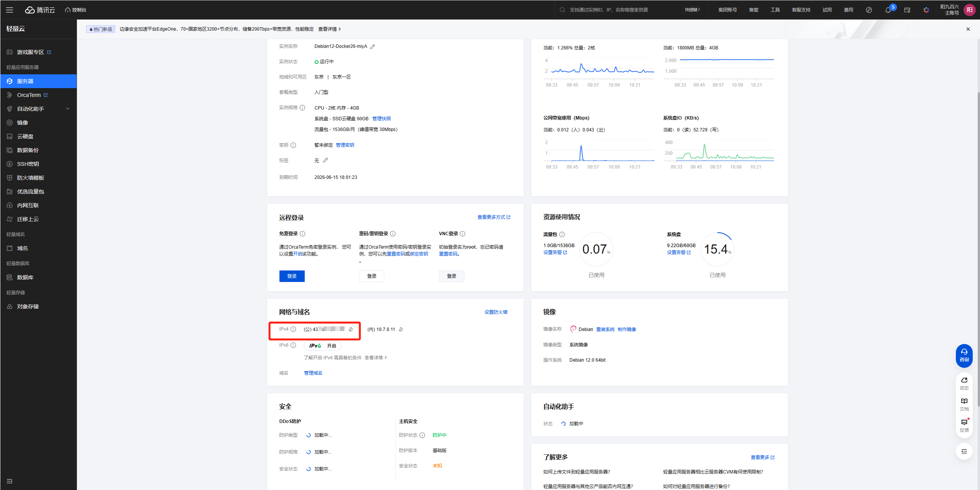Open the 镜像 section in the sidebar
This screenshot has height=490, width=980.
pos(23,122)
